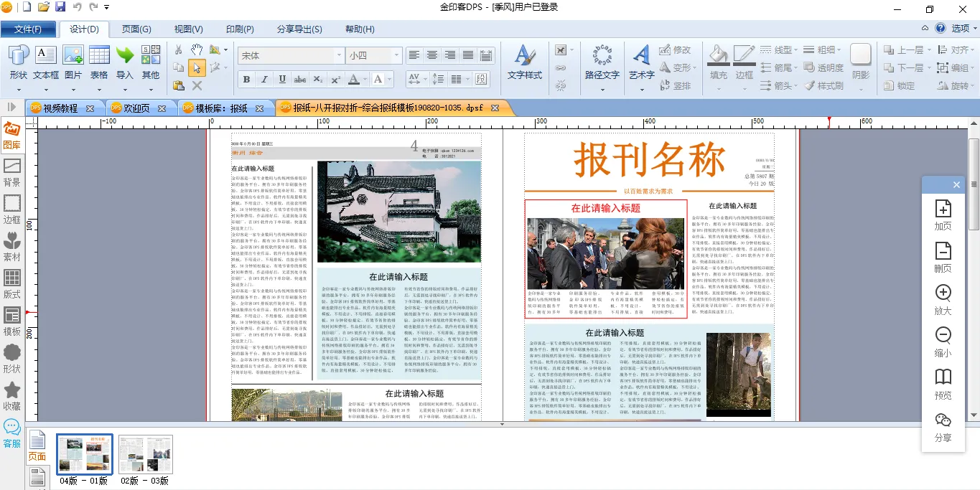Toggle italic text formatting
Viewport: 980px width, 490px height.
264,80
